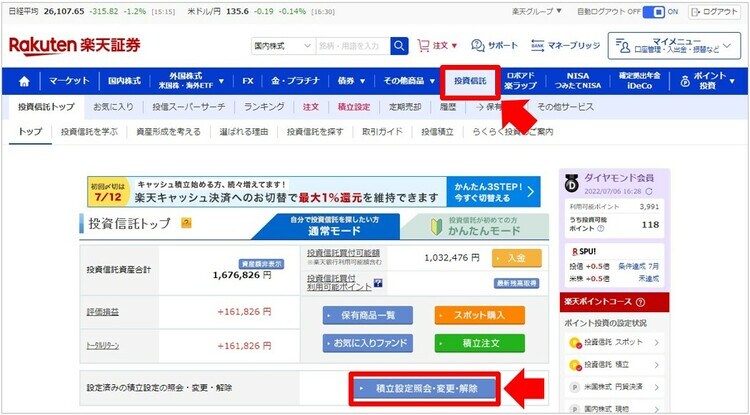Open the 国内株式 nav menu item
The height and width of the screenshot is (415, 750).
pos(124,81)
